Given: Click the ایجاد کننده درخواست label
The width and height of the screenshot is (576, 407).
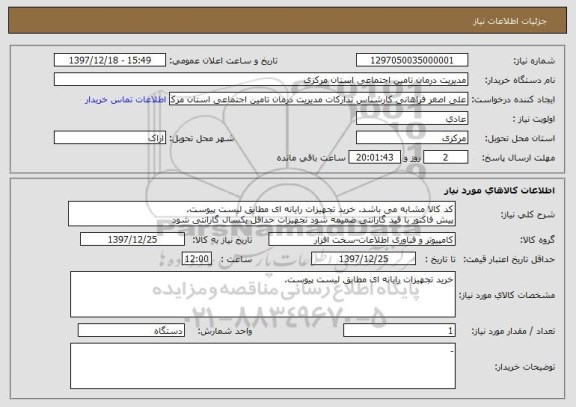Looking at the screenshot, I should (514, 100).
